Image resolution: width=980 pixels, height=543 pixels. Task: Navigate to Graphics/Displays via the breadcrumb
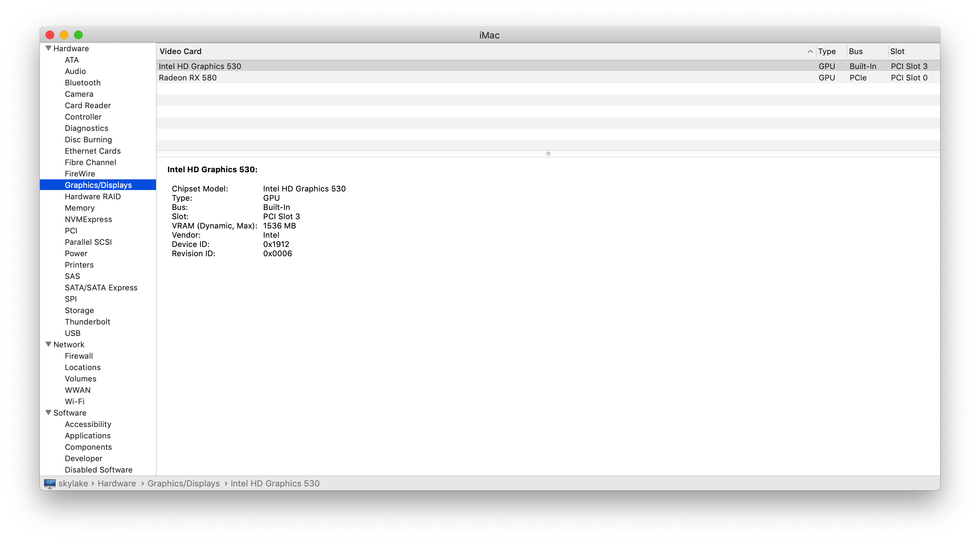point(184,483)
